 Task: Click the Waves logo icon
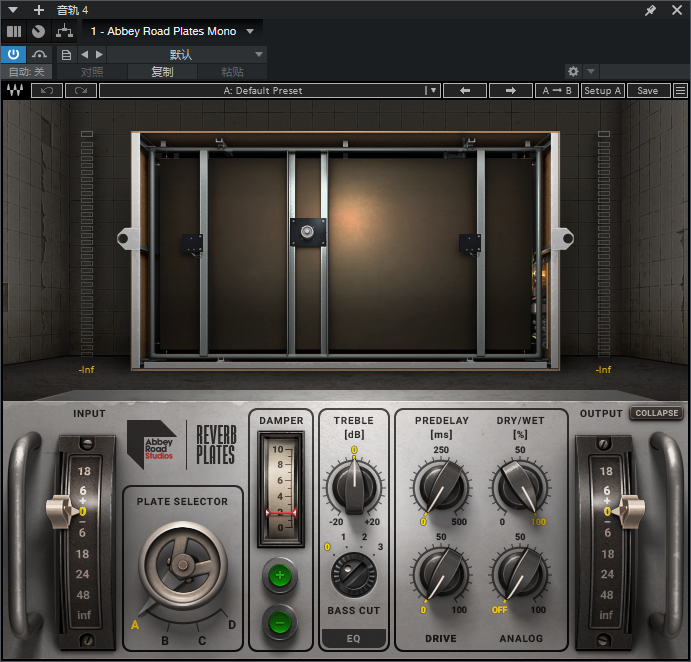pyautogui.click(x=15, y=90)
